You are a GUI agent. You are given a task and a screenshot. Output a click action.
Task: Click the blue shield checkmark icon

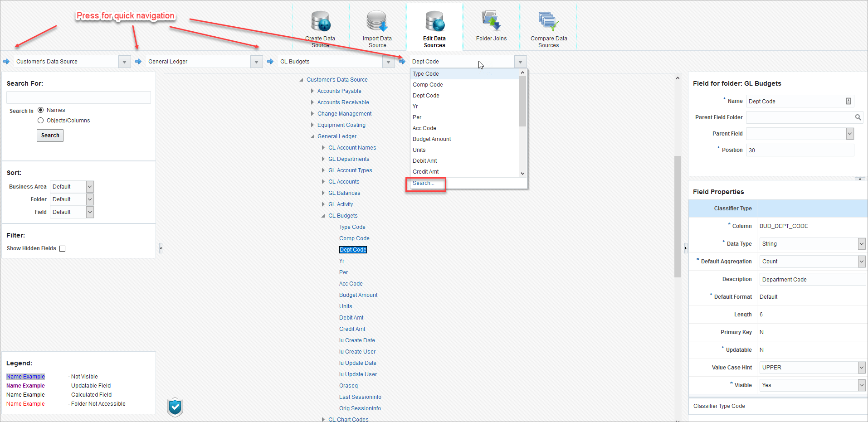[x=175, y=407]
